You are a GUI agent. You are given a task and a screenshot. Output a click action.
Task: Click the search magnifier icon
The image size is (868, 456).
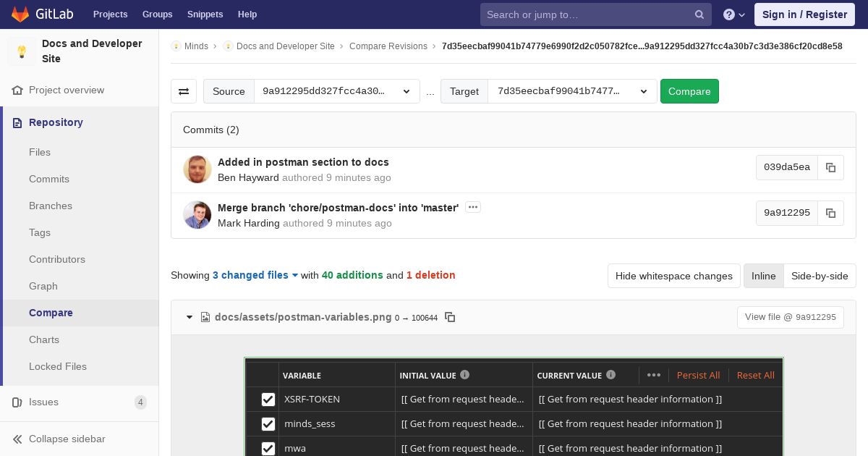tap(699, 14)
